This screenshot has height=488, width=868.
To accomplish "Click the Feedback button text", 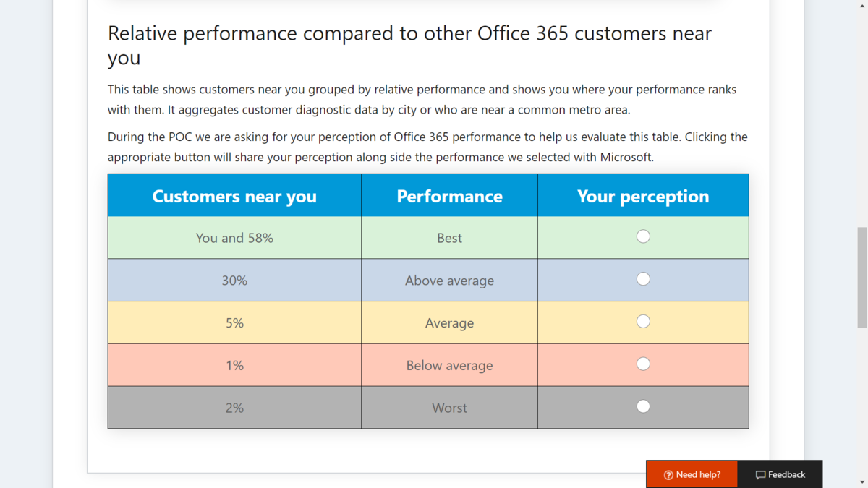I will 786,475.
